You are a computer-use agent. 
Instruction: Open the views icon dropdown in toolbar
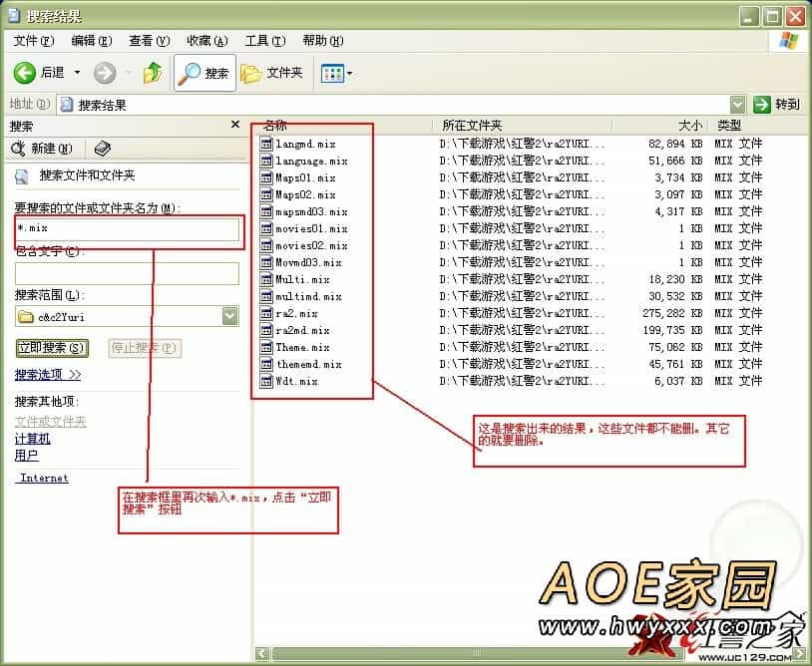tap(336, 73)
